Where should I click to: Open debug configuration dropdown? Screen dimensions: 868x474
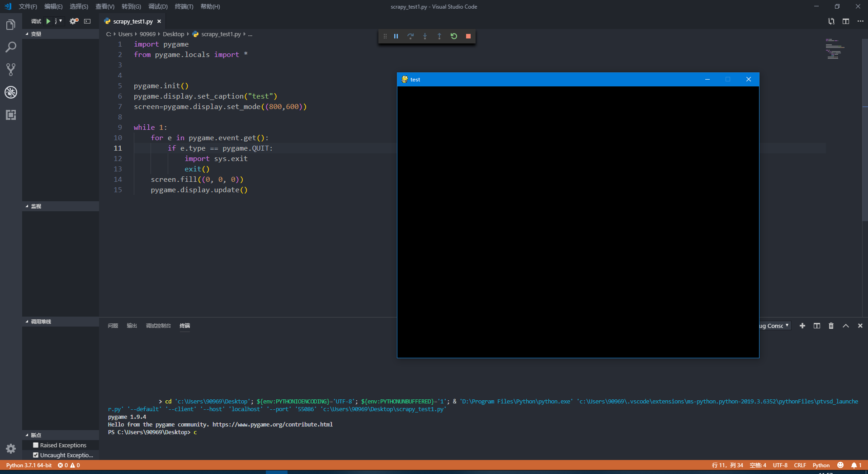click(x=58, y=21)
